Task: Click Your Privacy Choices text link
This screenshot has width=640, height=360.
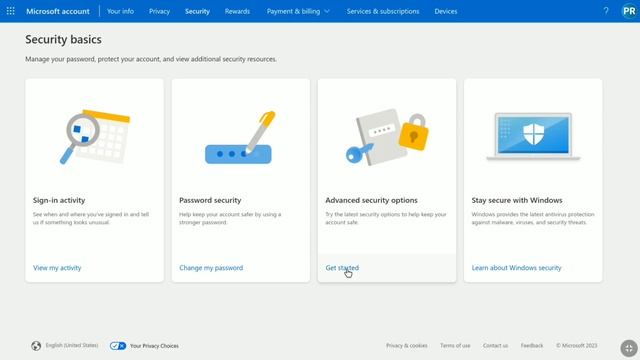Action: [154, 346]
